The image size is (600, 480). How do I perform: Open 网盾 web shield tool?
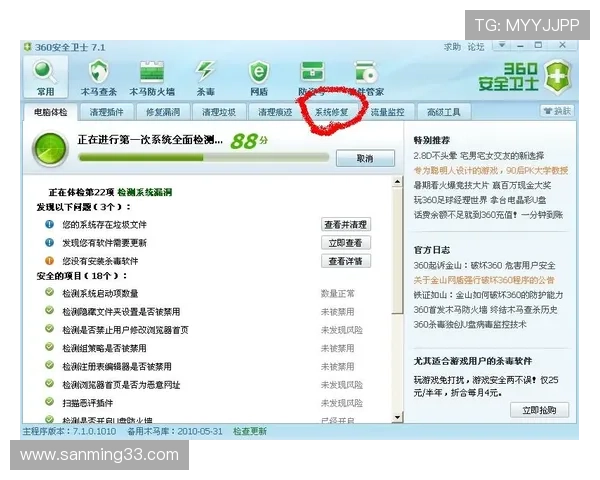[x=259, y=72]
